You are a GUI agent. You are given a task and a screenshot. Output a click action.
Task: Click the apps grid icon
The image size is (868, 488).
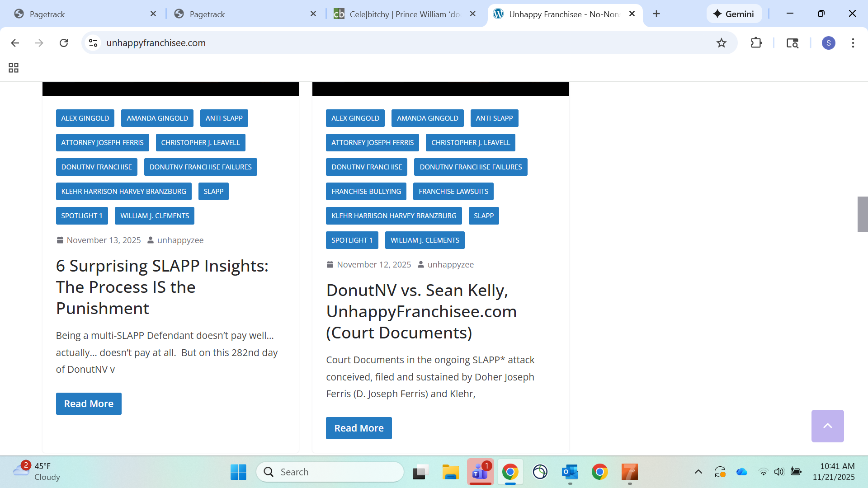[x=14, y=68]
